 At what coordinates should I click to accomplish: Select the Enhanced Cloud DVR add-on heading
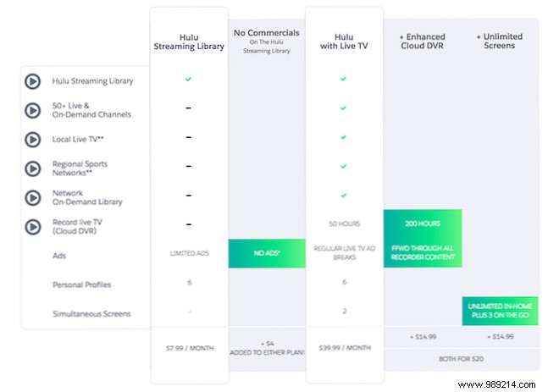[422, 42]
